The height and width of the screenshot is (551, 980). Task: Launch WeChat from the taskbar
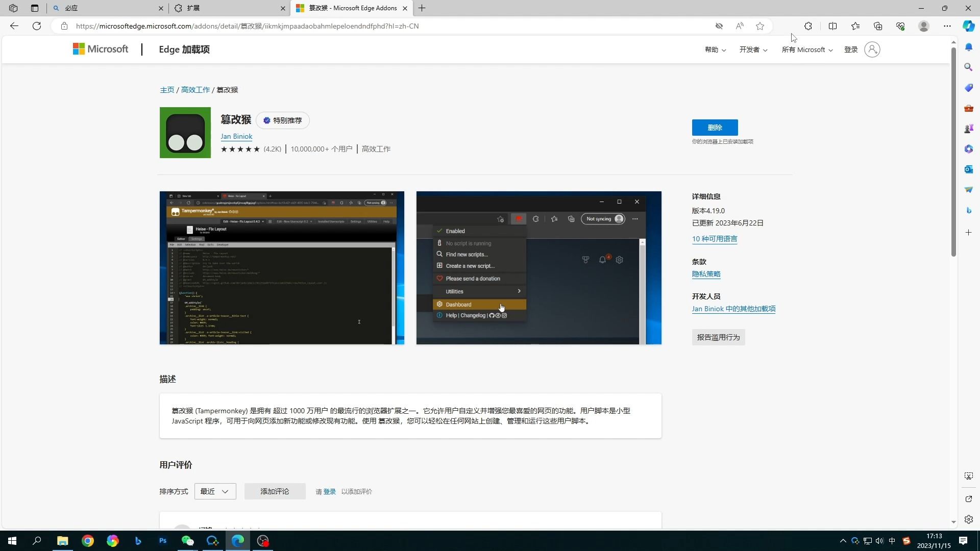coord(187,540)
